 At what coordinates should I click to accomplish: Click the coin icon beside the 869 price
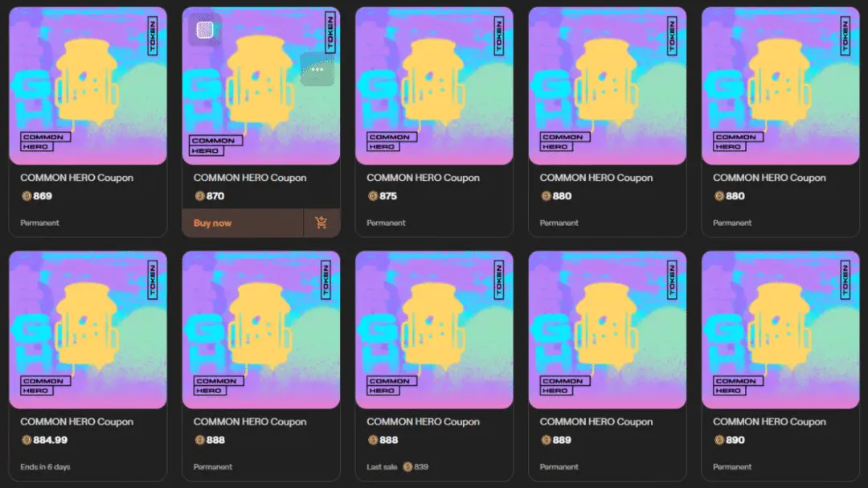point(26,196)
